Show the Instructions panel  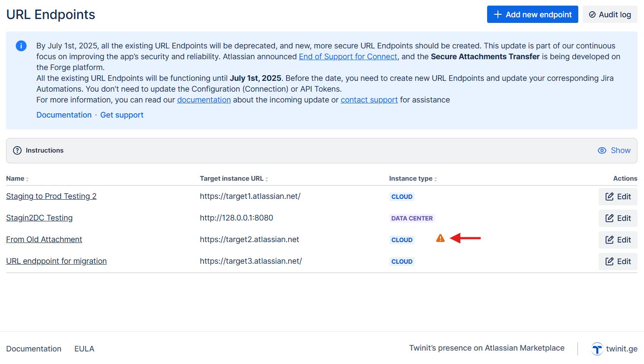click(x=614, y=150)
